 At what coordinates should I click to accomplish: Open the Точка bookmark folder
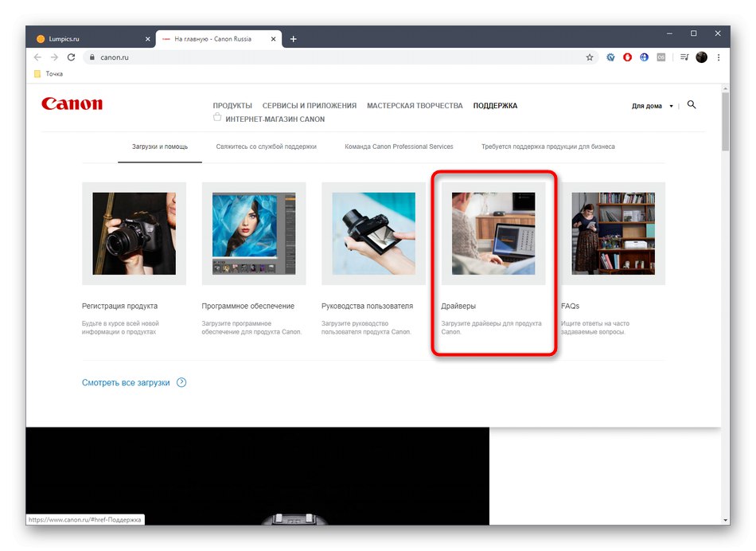tap(49, 74)
